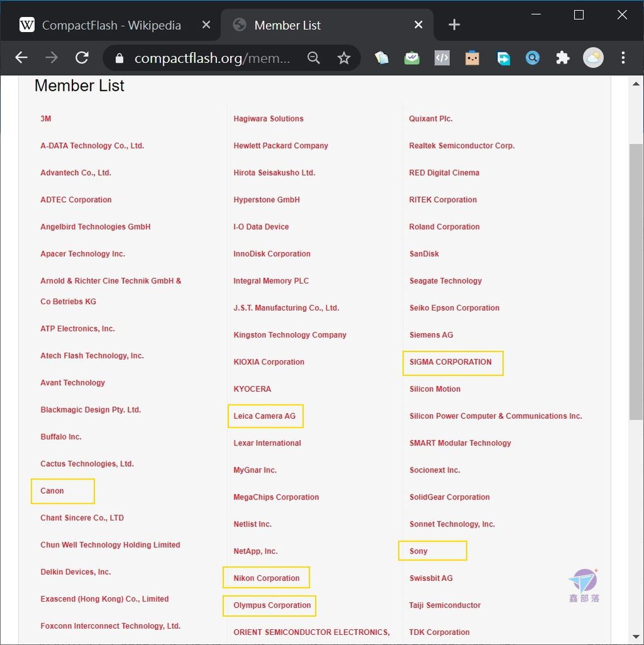Reload the Member List page

coord(82,57)
